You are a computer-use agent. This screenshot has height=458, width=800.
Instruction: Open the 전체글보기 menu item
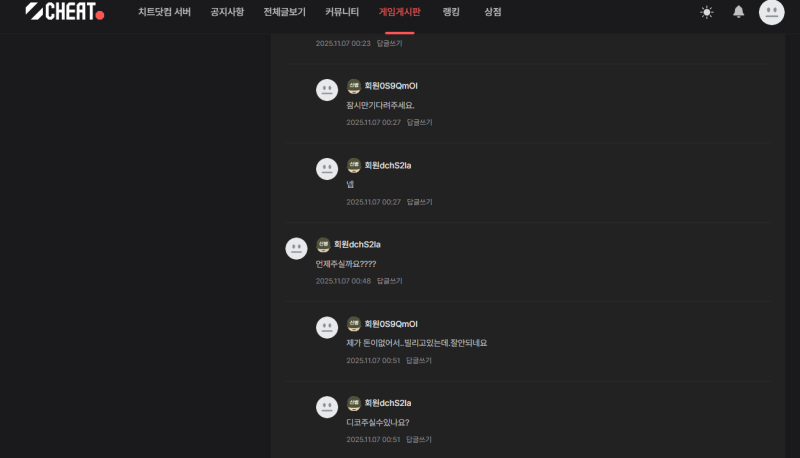[284, 12]
